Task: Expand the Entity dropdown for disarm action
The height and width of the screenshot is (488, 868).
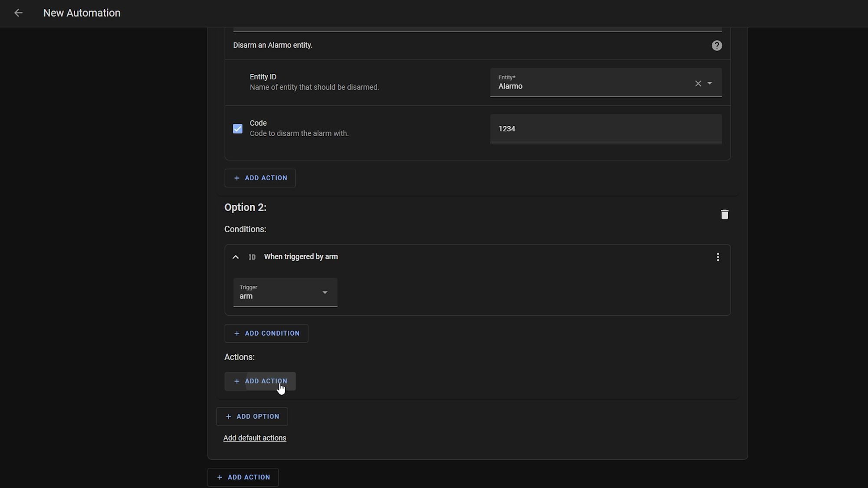Action: [710, 83]
